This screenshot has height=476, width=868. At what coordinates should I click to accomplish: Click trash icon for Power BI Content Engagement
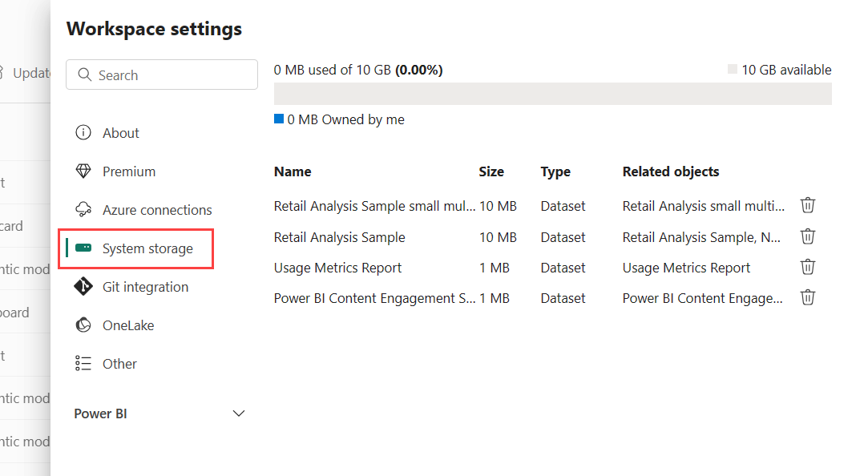808,298
